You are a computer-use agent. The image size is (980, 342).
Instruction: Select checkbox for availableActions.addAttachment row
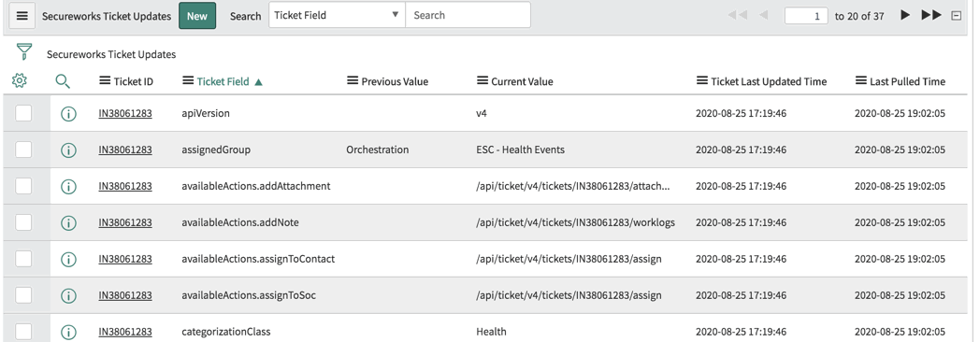[x=23, y=185]
